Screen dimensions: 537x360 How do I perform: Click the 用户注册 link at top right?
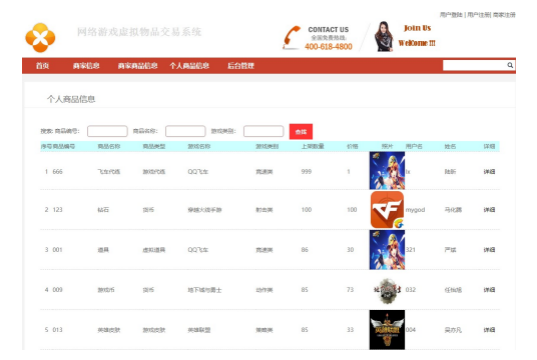tap(479, 15)
